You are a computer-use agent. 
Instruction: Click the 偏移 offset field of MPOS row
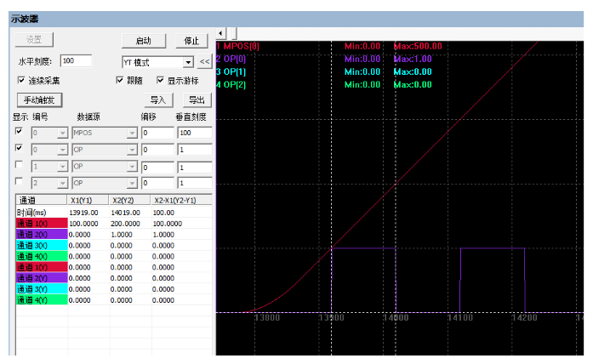(x=157, y=133)
